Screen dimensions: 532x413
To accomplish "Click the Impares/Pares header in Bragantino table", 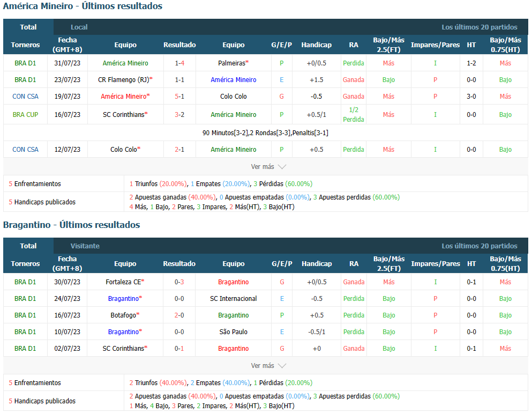I will [436, 263].
